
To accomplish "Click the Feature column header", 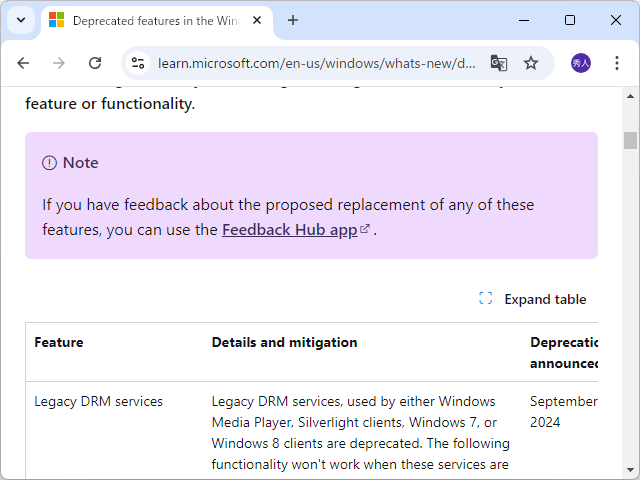I will pyautogui.click(x=59, y=342).
